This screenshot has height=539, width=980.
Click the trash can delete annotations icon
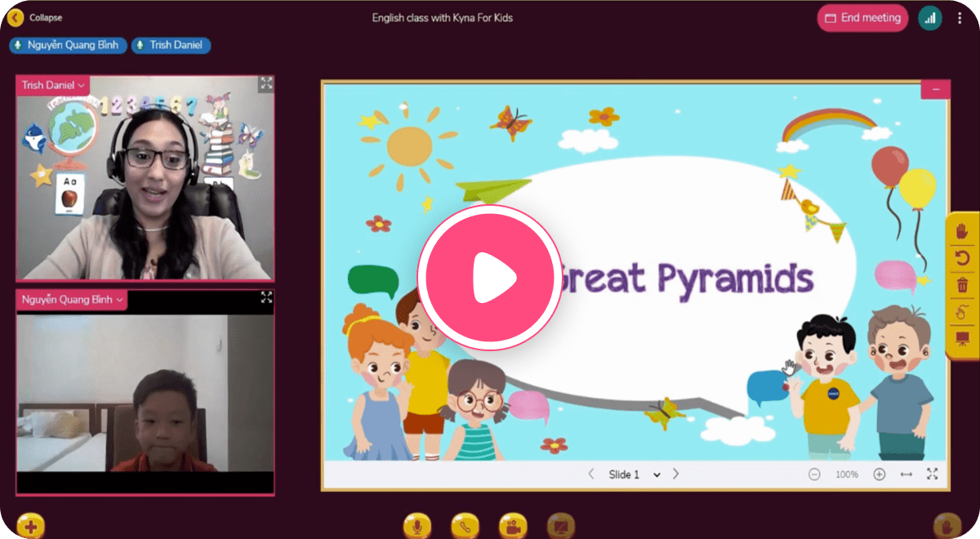[962, 285]
